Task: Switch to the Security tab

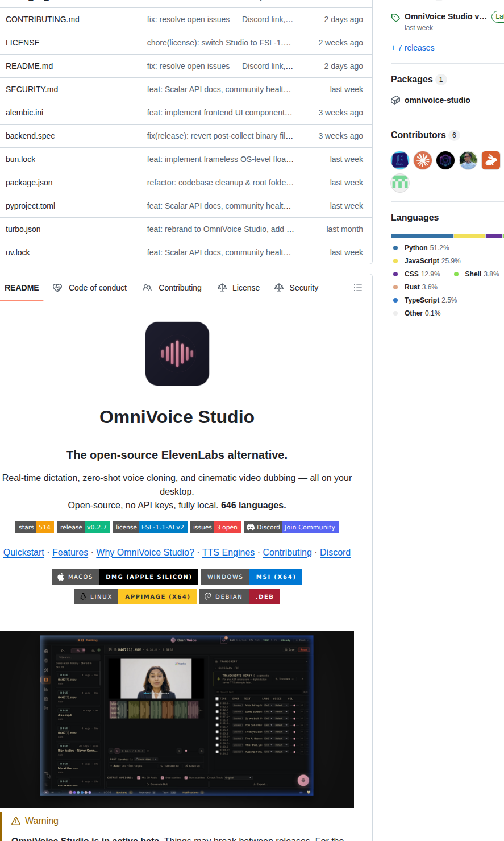Action: click(x=296, y=288)
